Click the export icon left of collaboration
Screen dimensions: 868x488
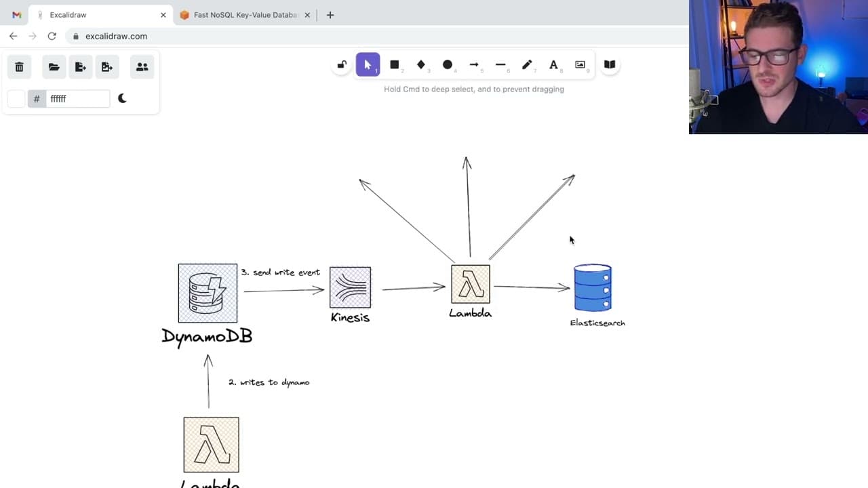[107, 66]
